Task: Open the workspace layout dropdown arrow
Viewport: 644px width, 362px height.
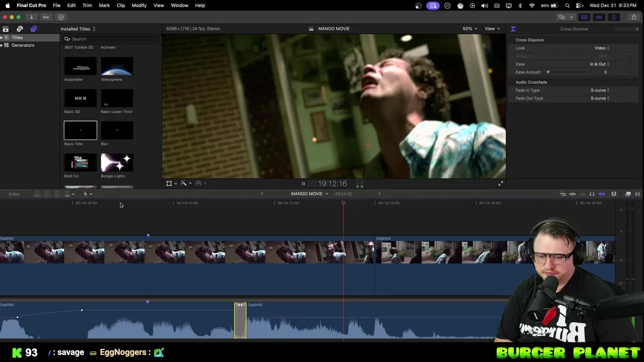Action: click(x=572, y=17)
